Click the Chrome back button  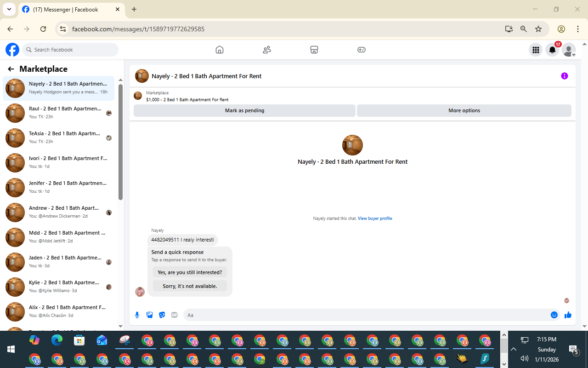click(10, 29)
